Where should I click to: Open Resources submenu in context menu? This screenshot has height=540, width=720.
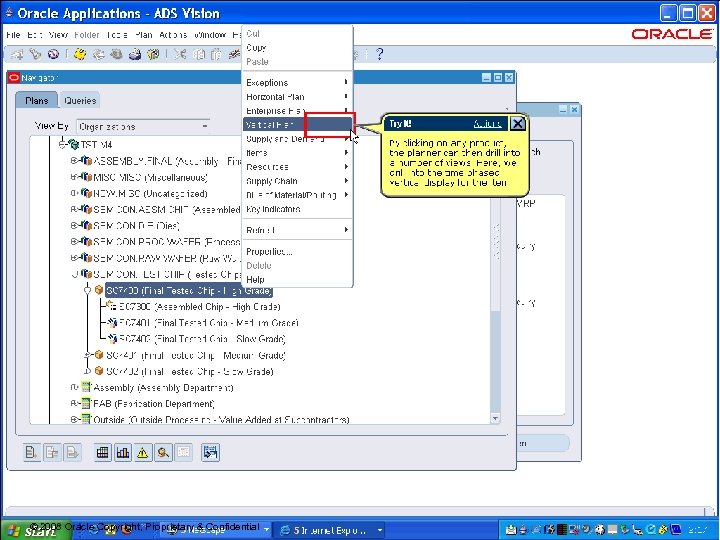point(297,167)
